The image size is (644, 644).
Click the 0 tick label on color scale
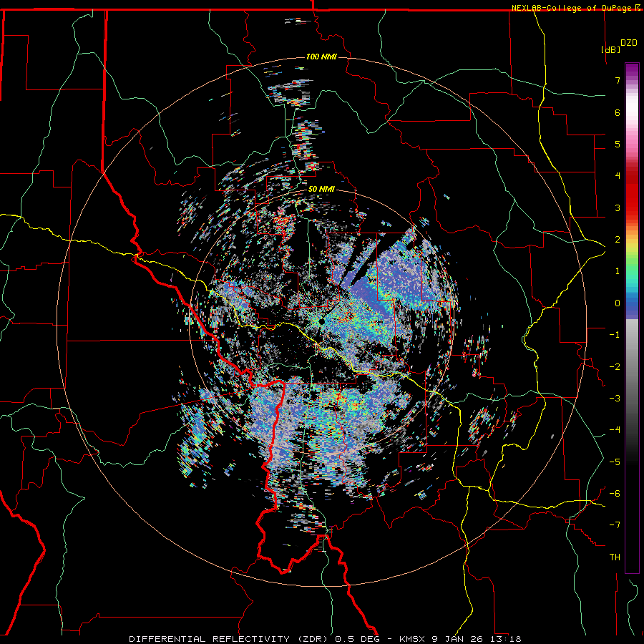pyautogui.click(x=618, y=303)
